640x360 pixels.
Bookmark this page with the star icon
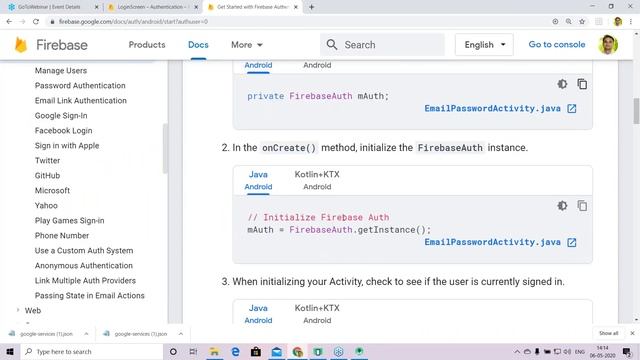pos(582,22)
